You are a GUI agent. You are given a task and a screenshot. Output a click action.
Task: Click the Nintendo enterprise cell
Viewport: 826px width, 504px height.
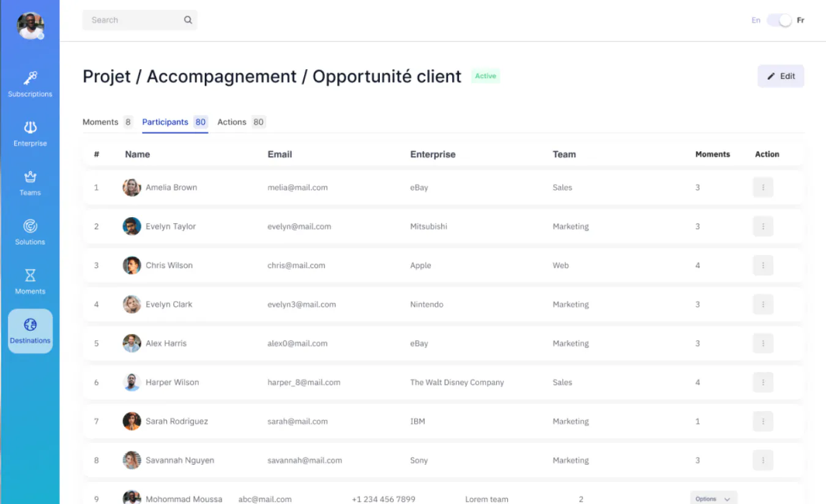point(426,304)
